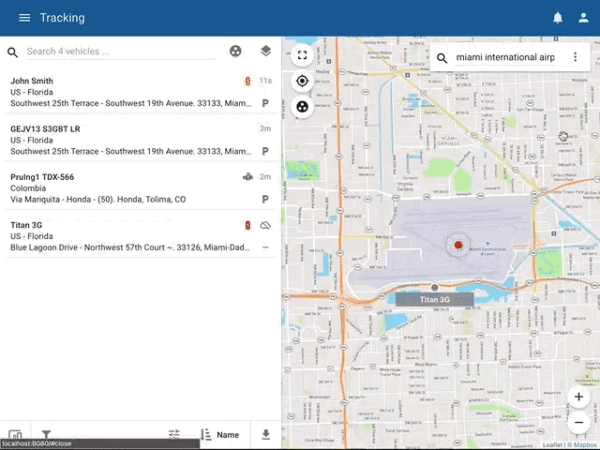
Task: Open the list settings sliders icon
Action: pyautogui.click(x=174, y=435)
